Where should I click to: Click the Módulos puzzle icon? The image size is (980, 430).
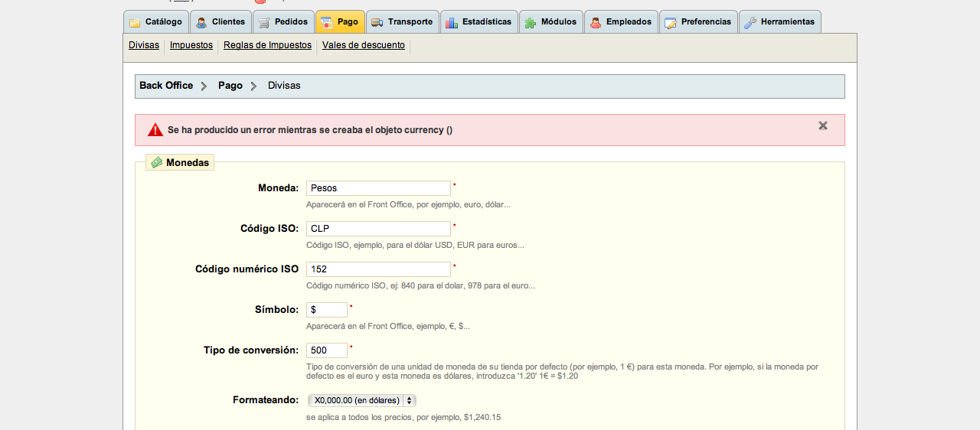click(x=531, y=22)
